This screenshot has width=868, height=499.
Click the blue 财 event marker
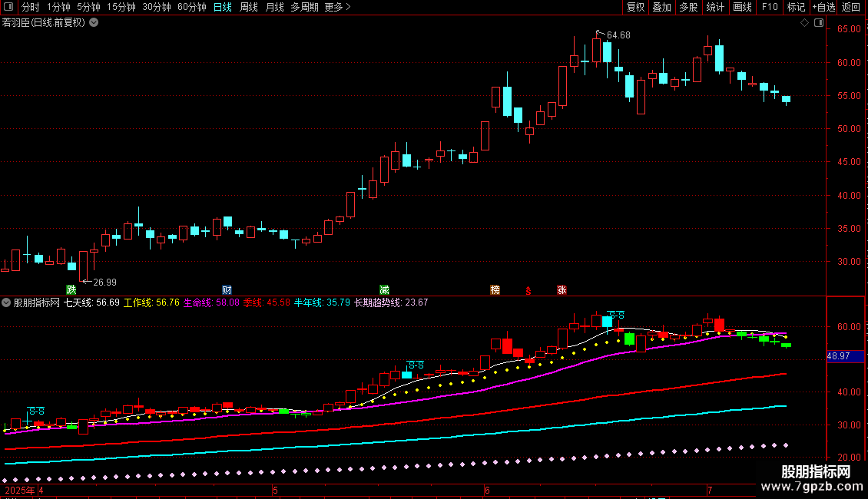pos(227,290)
